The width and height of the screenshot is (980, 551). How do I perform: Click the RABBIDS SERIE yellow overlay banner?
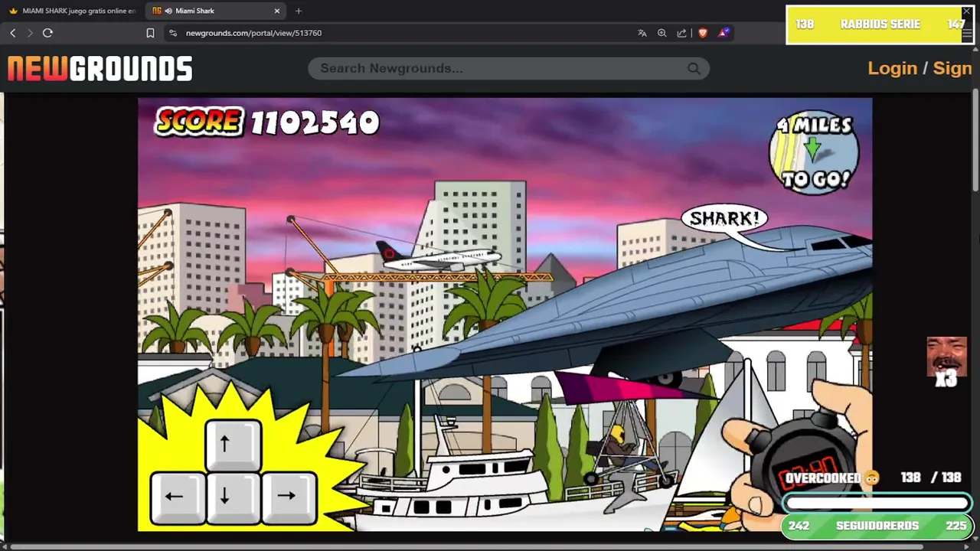click(880, 24)
